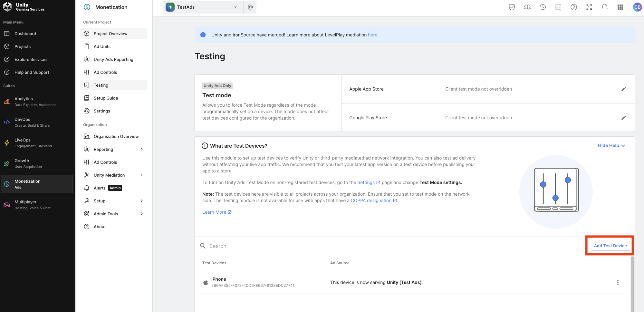Edit the Apple App Store test mode
This screenshot has width=644, height=312.
[624, 89]
